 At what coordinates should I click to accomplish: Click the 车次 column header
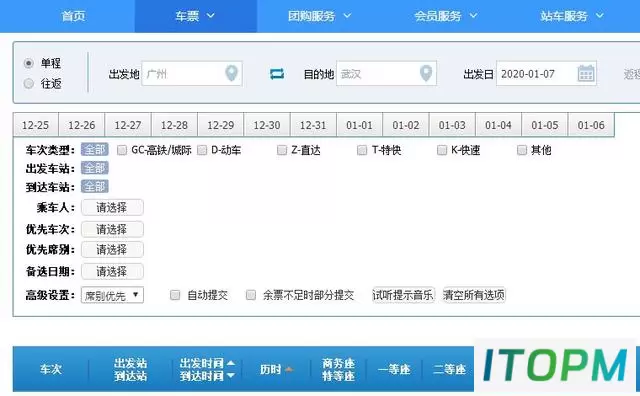click(x=51, y=369)
